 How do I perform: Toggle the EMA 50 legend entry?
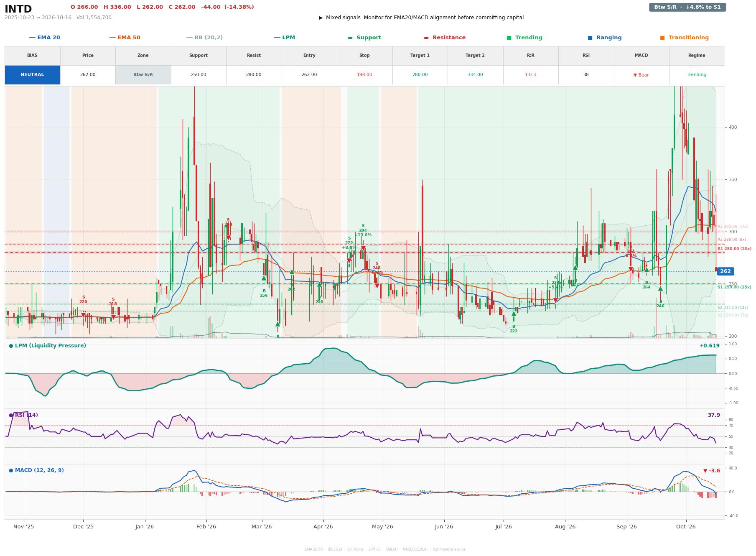(x=125, y=38)
